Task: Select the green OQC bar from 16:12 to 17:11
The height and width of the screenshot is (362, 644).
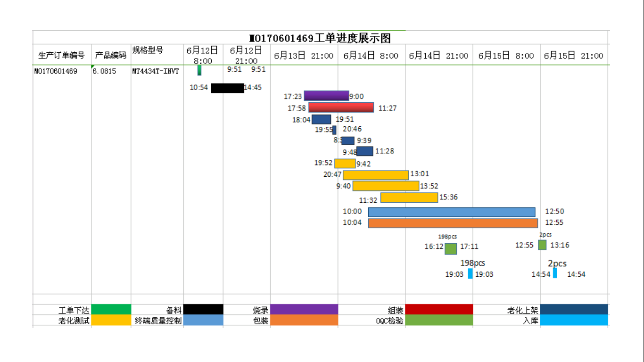Action: pyautogui.click(x=451, y=249)
